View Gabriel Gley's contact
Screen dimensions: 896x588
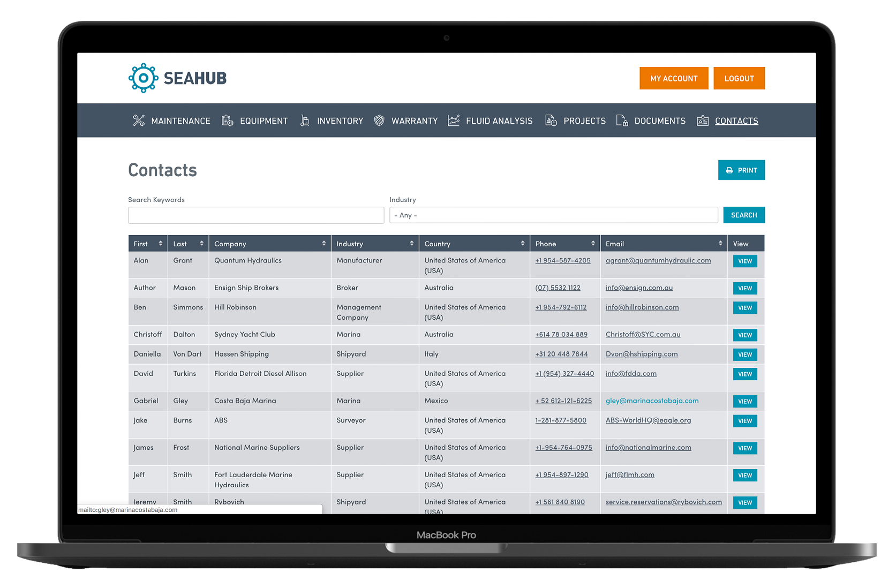(745, 401)
